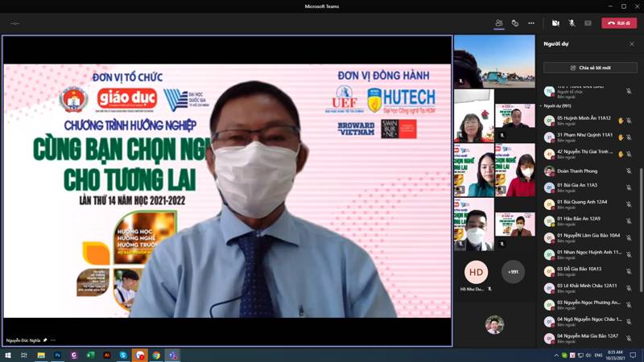
Task: Open the +991 more participants bubble
Action: tap(513, 272)
